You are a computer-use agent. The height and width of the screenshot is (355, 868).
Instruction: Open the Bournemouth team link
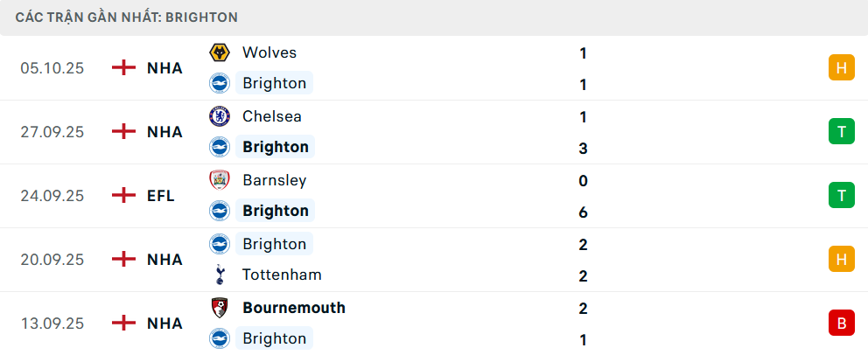[294, 308]
